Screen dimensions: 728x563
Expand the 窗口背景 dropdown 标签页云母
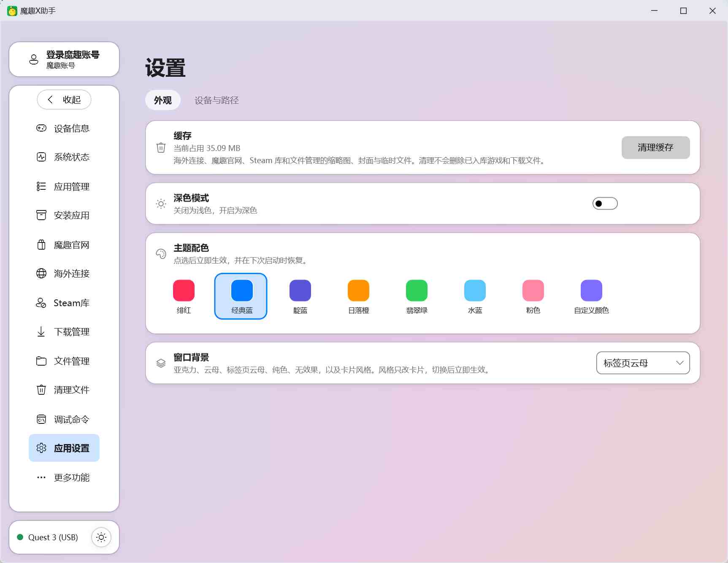643,363
